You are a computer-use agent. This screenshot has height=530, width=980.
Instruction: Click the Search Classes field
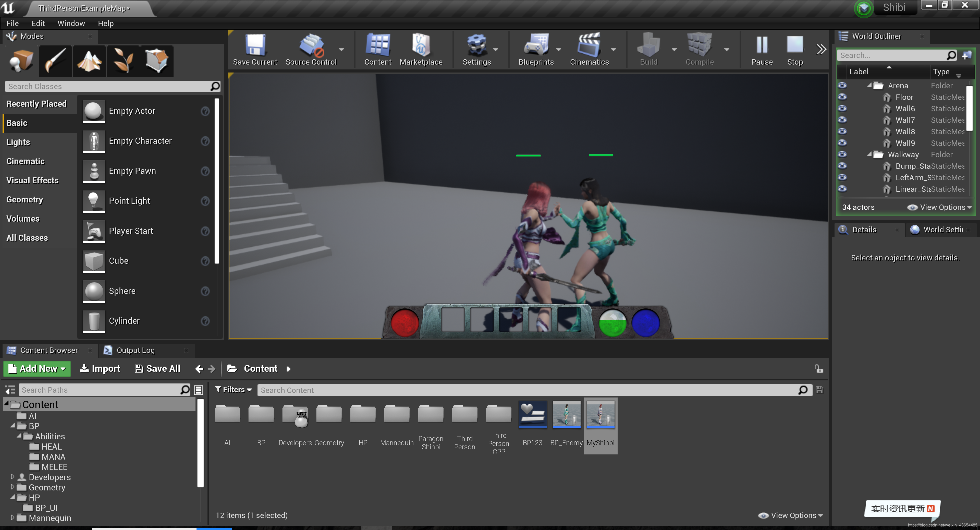113,86
